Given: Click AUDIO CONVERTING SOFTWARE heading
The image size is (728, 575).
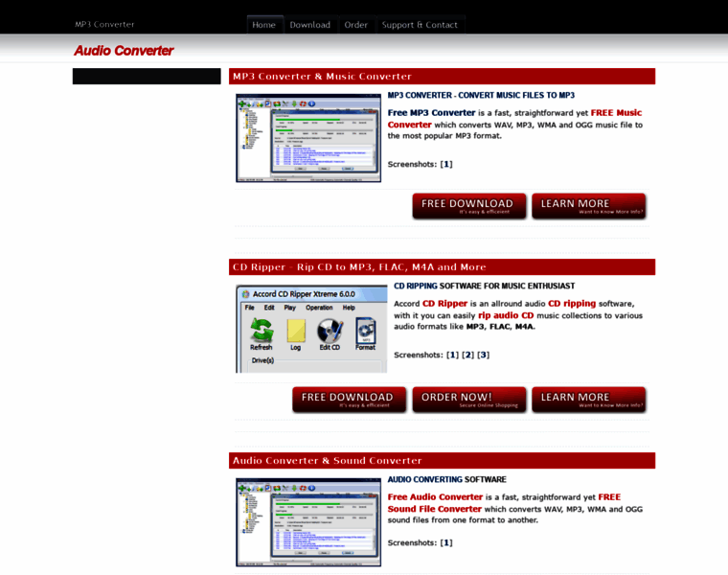Looking at the screenshot, I should coord(447,479).
